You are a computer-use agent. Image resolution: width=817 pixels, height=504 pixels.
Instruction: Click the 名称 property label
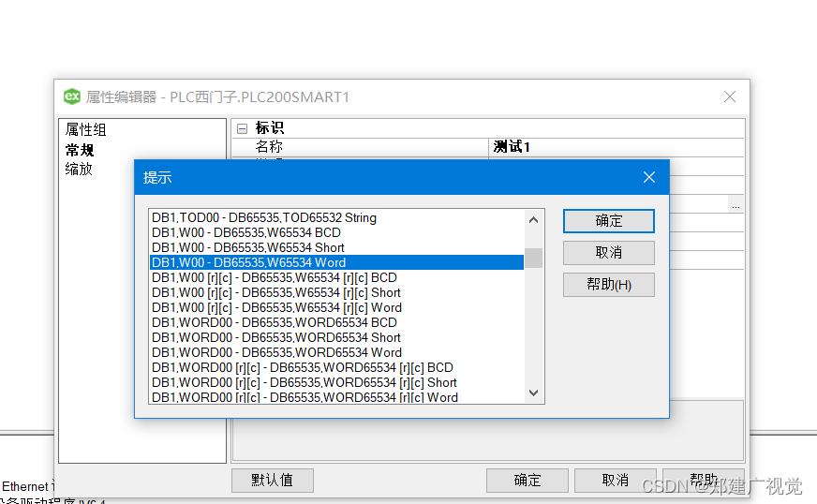pyautogui.click(x=269, y=147)
